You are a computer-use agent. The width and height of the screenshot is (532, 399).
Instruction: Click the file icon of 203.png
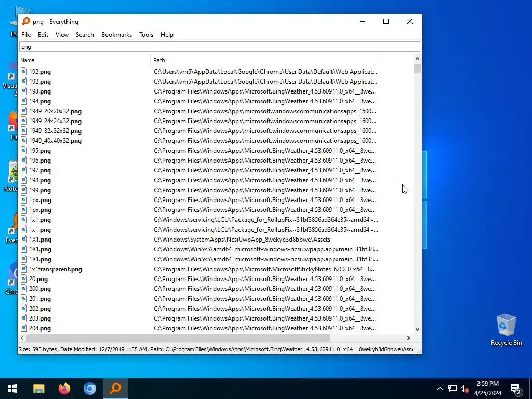(24, 318)
